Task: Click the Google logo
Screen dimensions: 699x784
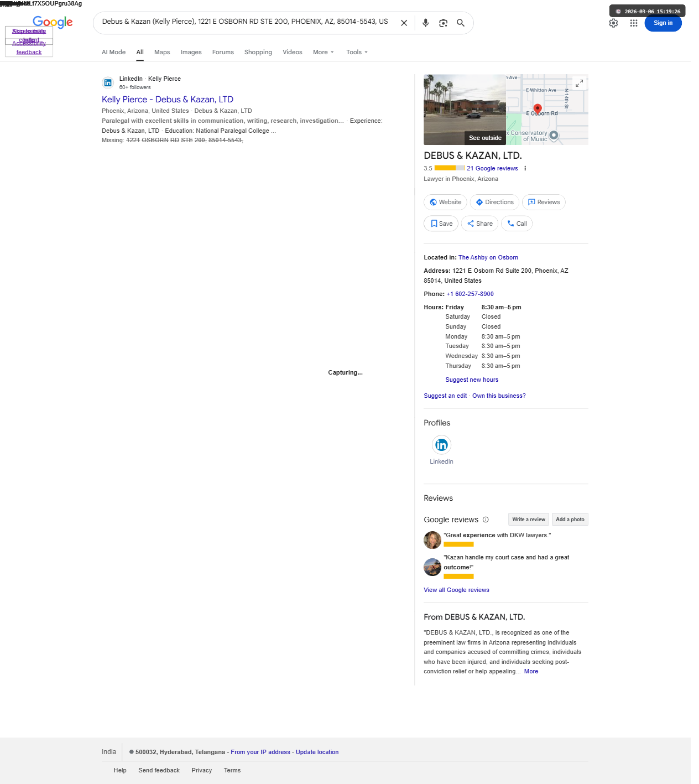Action: [53, 22]
